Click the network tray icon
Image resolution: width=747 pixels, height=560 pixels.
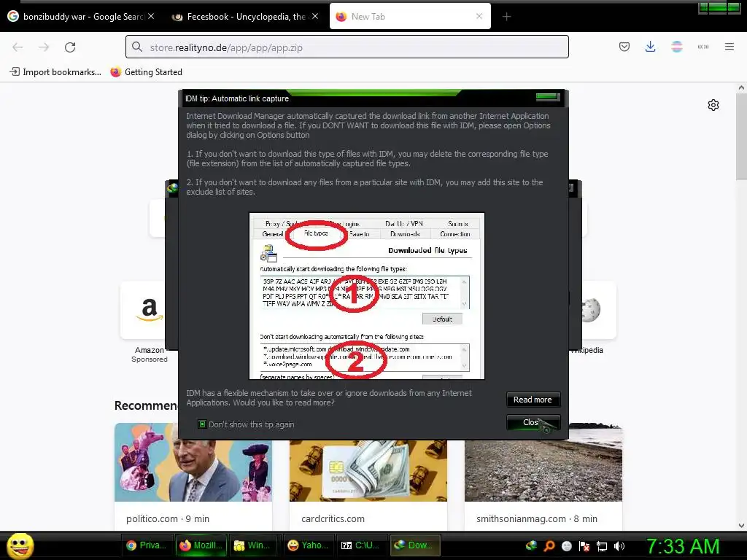pos(602,546)
